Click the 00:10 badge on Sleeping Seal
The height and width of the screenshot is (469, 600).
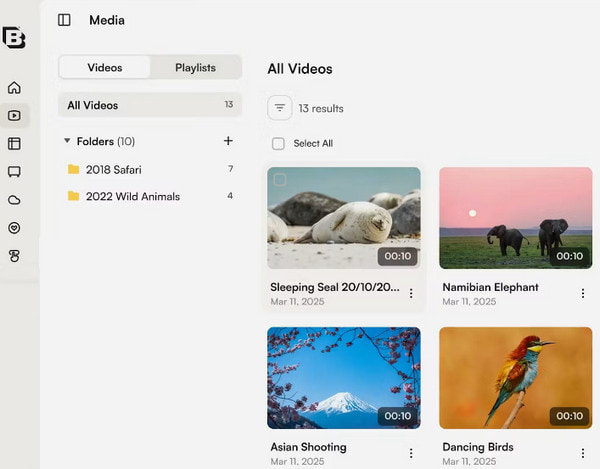point(398,256)
